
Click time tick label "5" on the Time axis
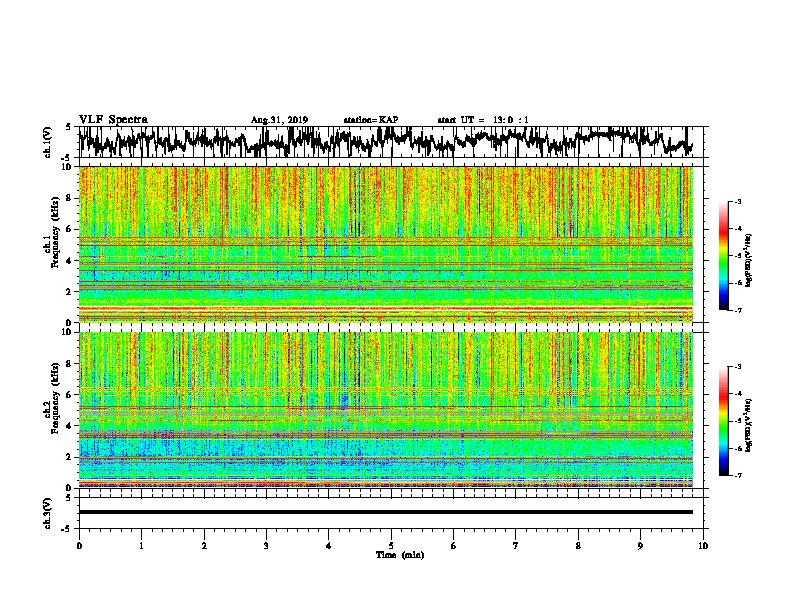click(x=391, y=546)
